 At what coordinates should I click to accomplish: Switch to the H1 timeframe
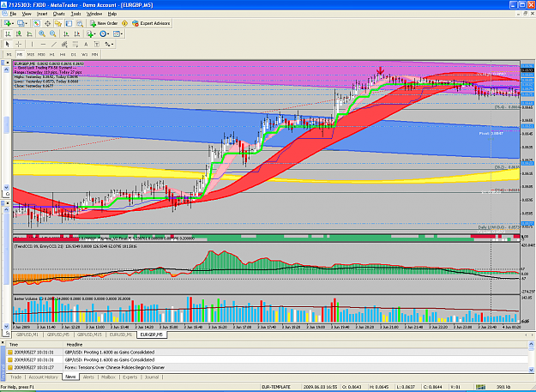(x=52, y=54)
